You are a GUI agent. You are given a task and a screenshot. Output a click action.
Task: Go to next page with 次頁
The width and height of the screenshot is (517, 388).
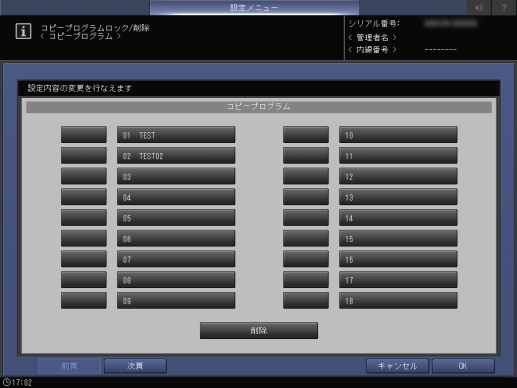(x=135, y=366)
